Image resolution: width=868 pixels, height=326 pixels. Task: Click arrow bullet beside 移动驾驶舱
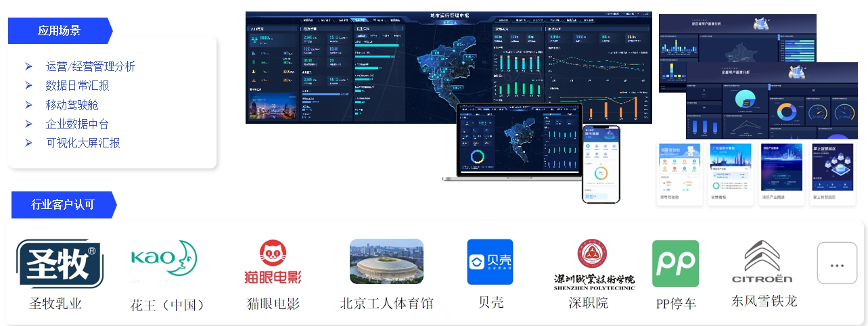tap(28, 105)
